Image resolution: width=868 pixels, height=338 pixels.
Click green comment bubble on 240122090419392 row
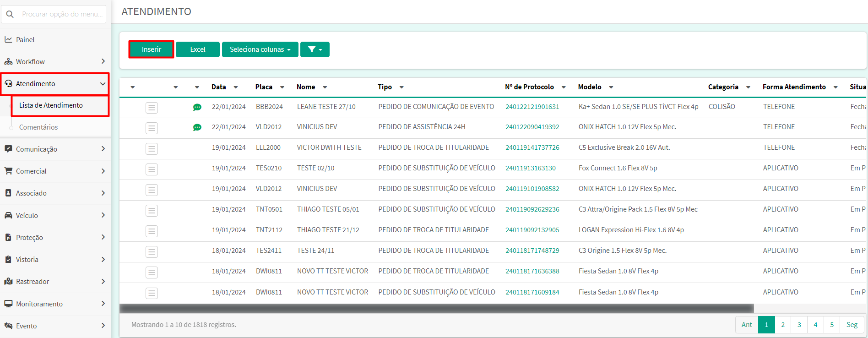tap(197, 127)
